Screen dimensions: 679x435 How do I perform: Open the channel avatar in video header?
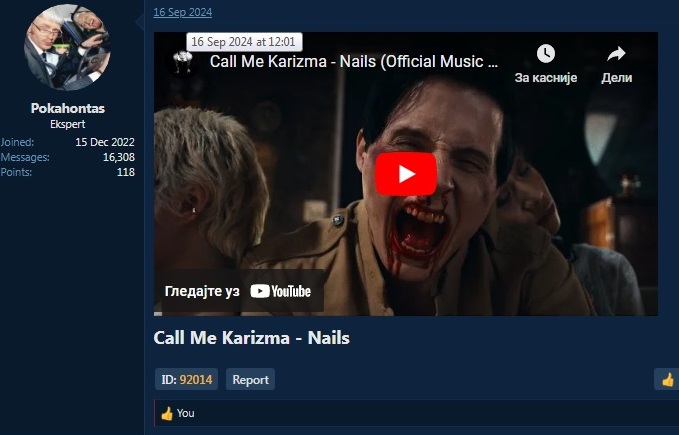182,61
